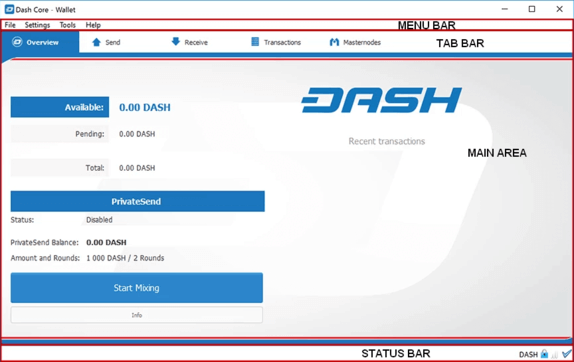Start PrivateSend with the Start Mixing button
Screen dimensions: 574x362
click(x=137, y=288)
